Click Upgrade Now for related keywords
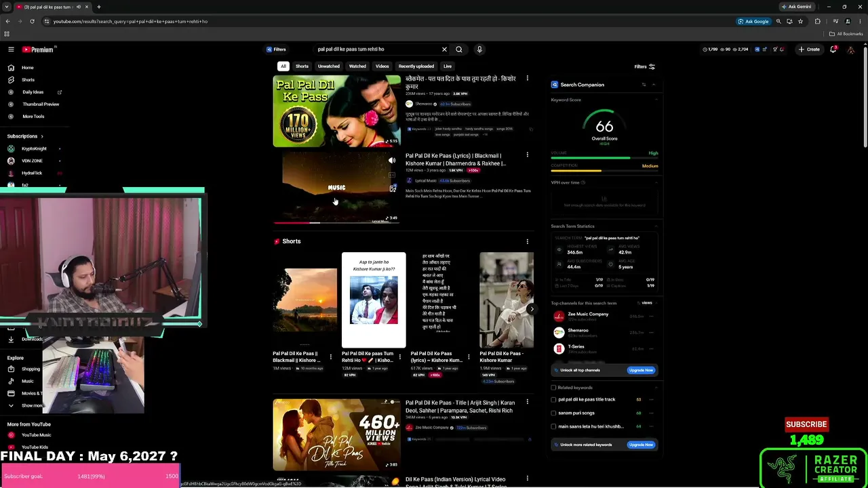The image size is (868, 488). point(641,445)
